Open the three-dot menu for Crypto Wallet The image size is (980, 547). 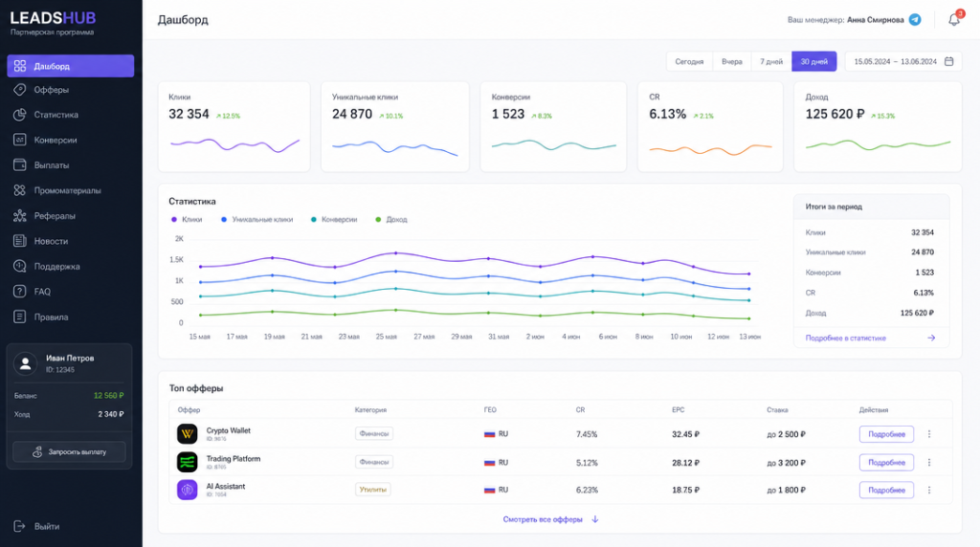coord(929,434)
